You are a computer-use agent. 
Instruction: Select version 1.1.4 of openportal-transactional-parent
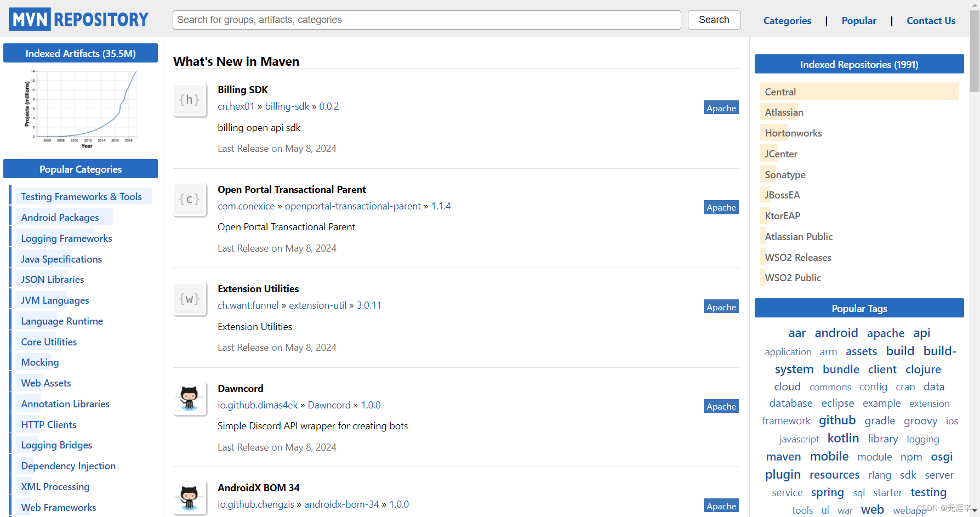coord(441,206)
